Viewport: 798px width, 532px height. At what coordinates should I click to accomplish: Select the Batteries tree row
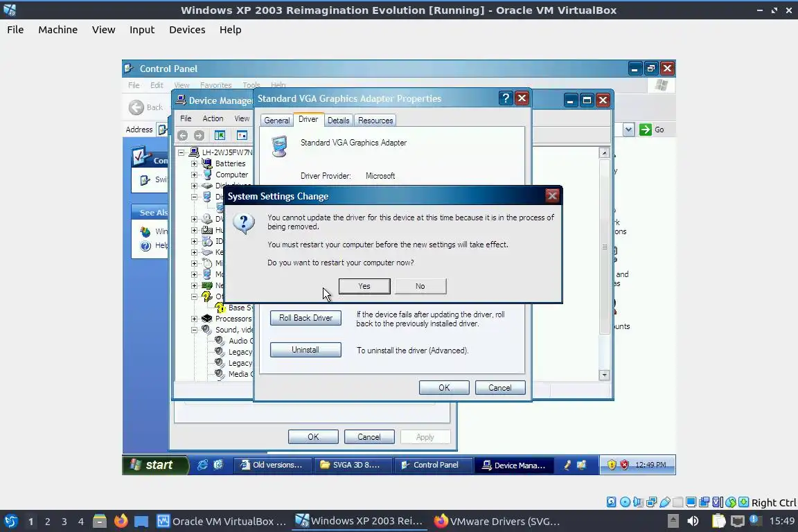coord(224,163)
